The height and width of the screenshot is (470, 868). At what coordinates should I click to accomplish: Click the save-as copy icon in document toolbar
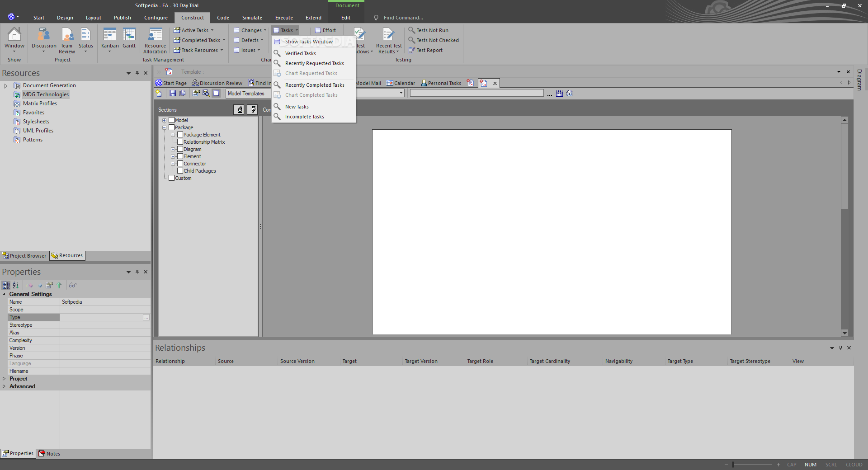point(183,93)
